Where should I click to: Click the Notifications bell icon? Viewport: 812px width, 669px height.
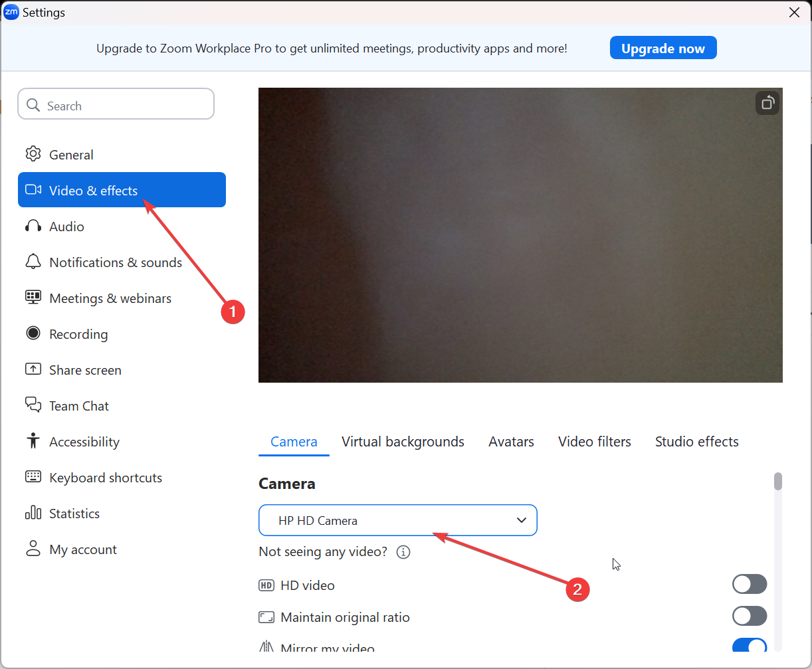33,262
